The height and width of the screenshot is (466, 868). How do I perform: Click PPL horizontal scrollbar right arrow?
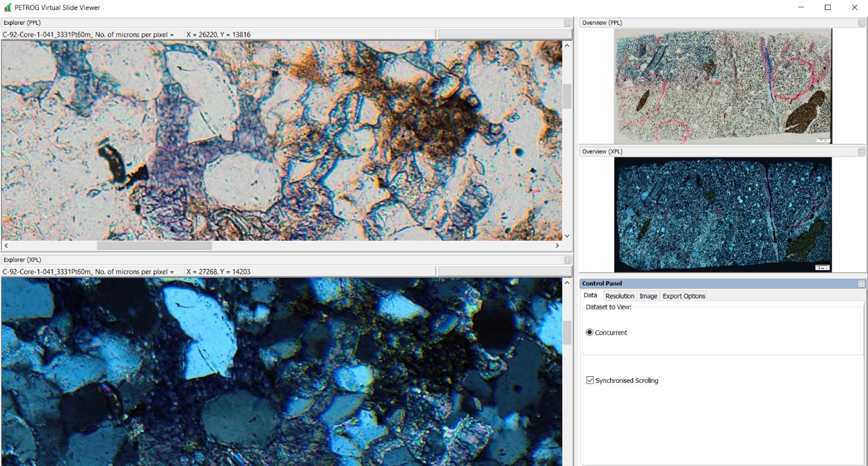tap(557, 245)
